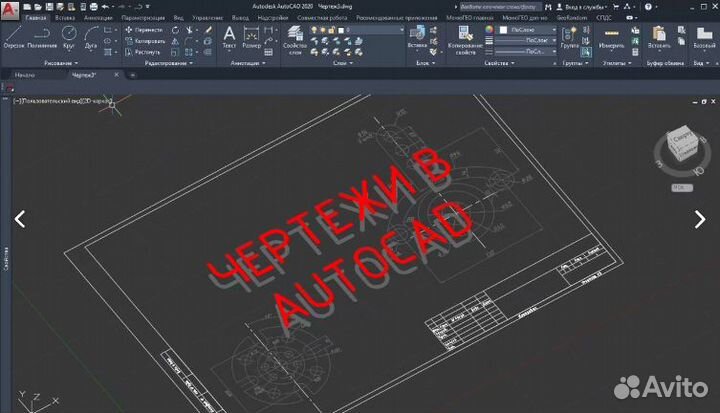Screen dimensions: 720x413
Task: Expand the Группы panel dropdown
Action: 575,63
